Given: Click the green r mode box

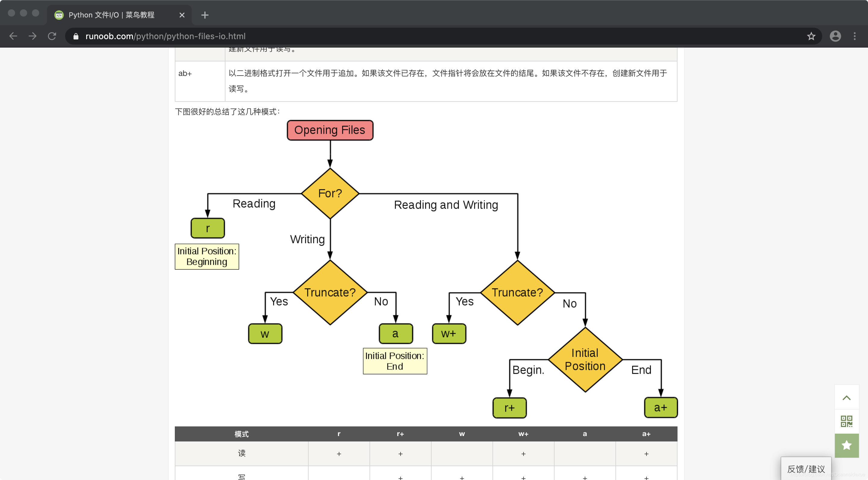Looking at the screenshot, I should 208,228.
